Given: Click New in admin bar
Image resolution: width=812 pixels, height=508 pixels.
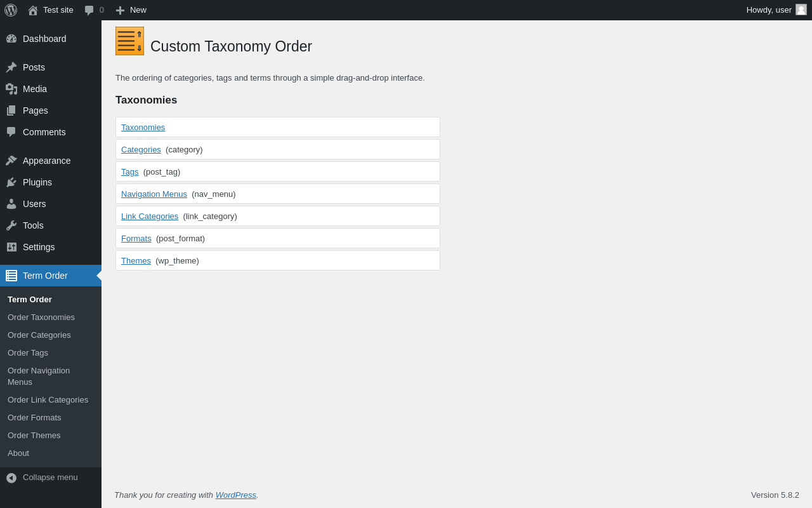Looking at the screenshot, I should click(138, 10).
